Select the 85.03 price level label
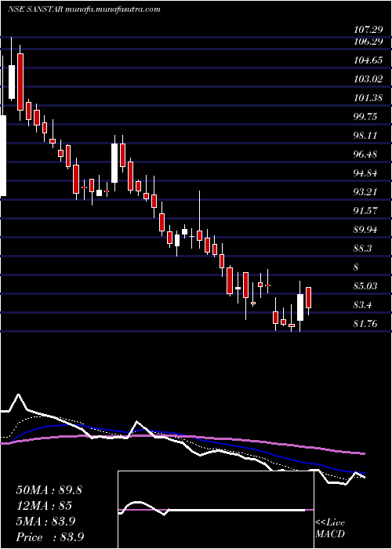The width and height of the screenshot is (392, 549). click(x=365, y=286)
